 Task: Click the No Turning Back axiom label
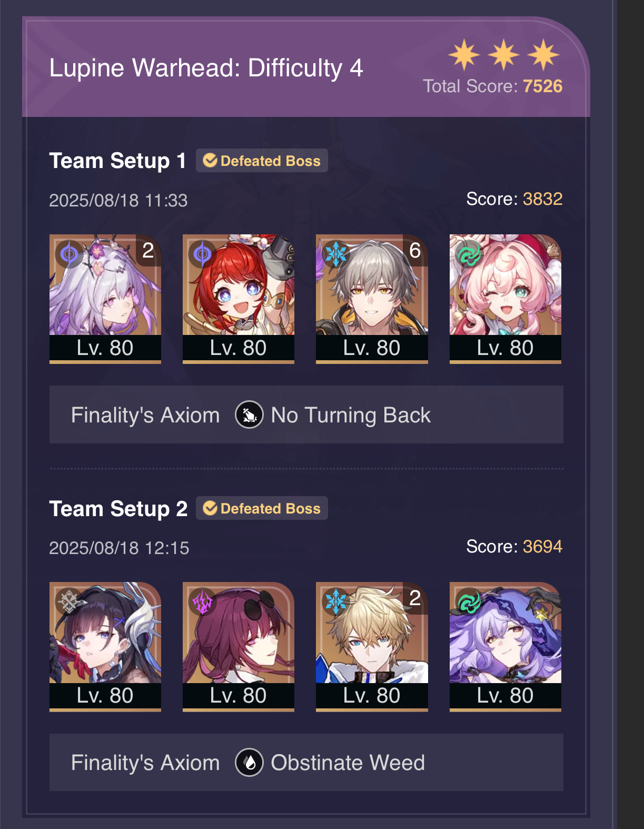[x=351, y=415]
